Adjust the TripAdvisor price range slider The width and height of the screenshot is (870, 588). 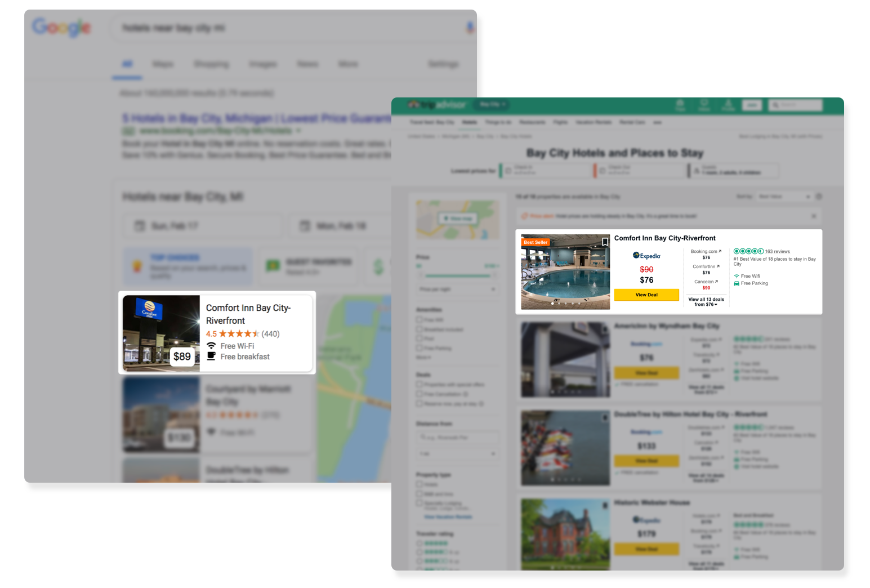(457, 275)
